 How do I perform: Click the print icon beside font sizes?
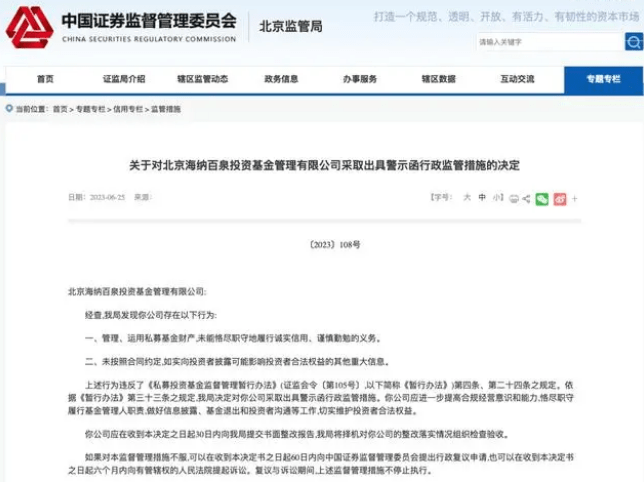513,199
